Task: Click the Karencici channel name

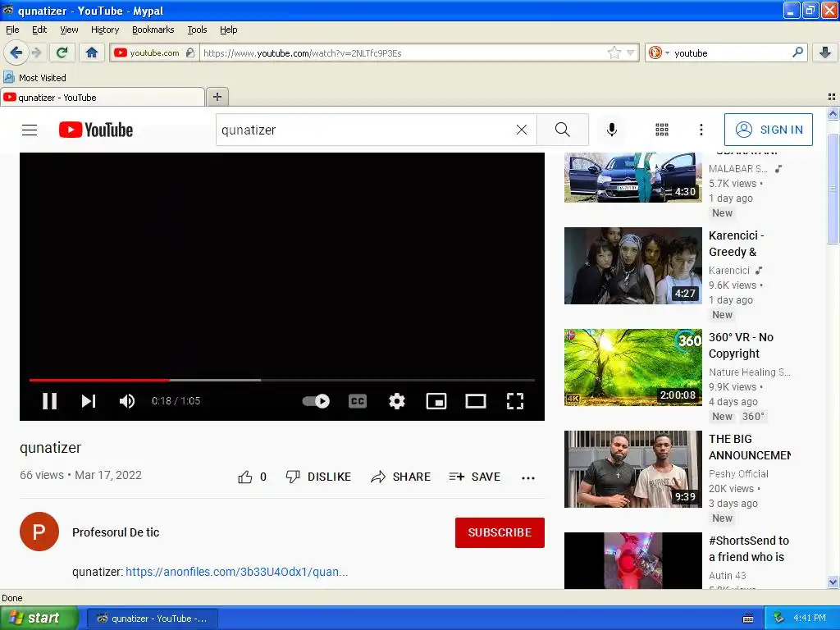Action: (x=728, y=271)
